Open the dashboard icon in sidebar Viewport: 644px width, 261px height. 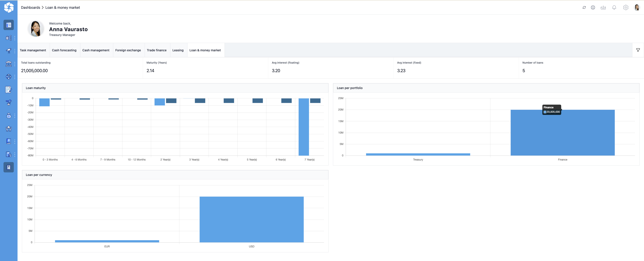point(9,25)
